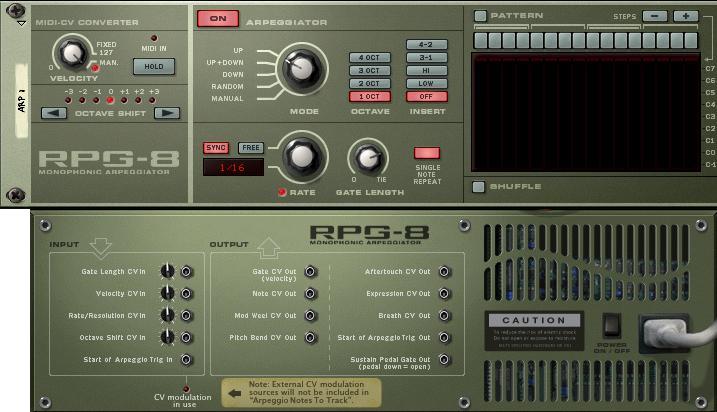The image size is (717, 412).
Task: Click the Start of Arpeggio Trig Out jack
Action: (x=444, y=337)
